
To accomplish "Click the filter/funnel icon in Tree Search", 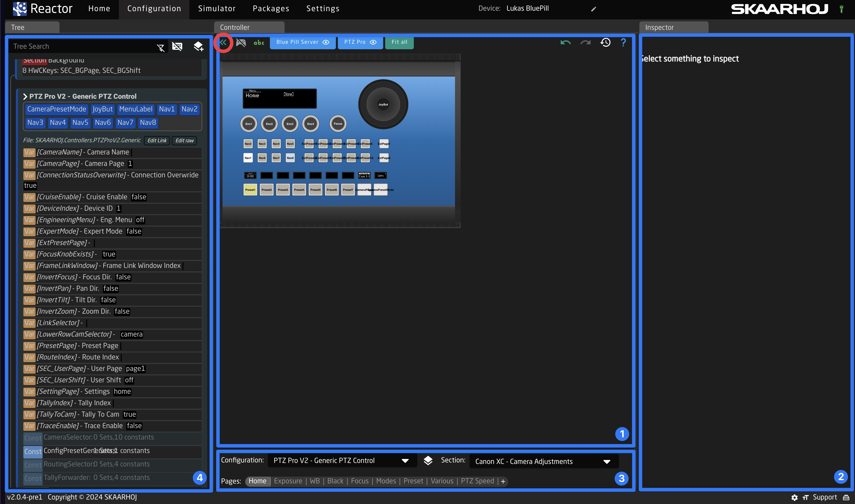I will click(161, 47).
